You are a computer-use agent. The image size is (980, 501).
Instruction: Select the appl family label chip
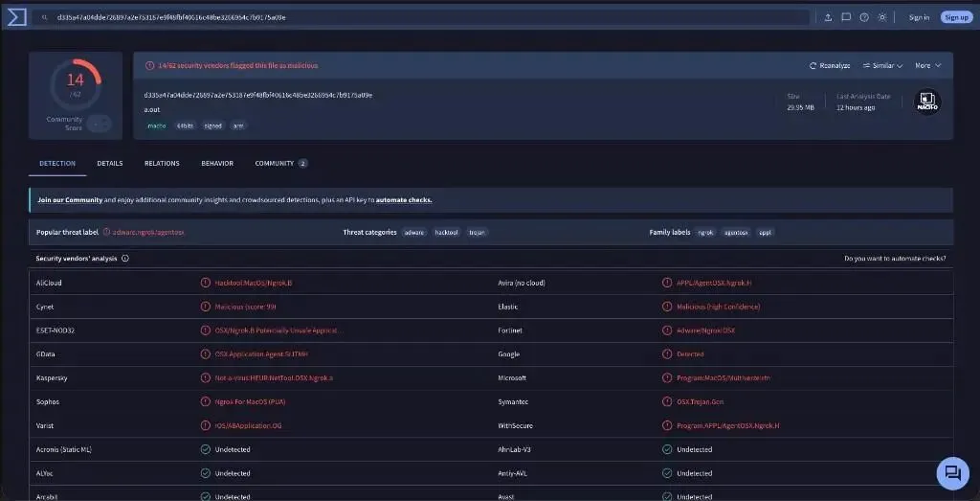pyautogui.click(x=765, y=232)
